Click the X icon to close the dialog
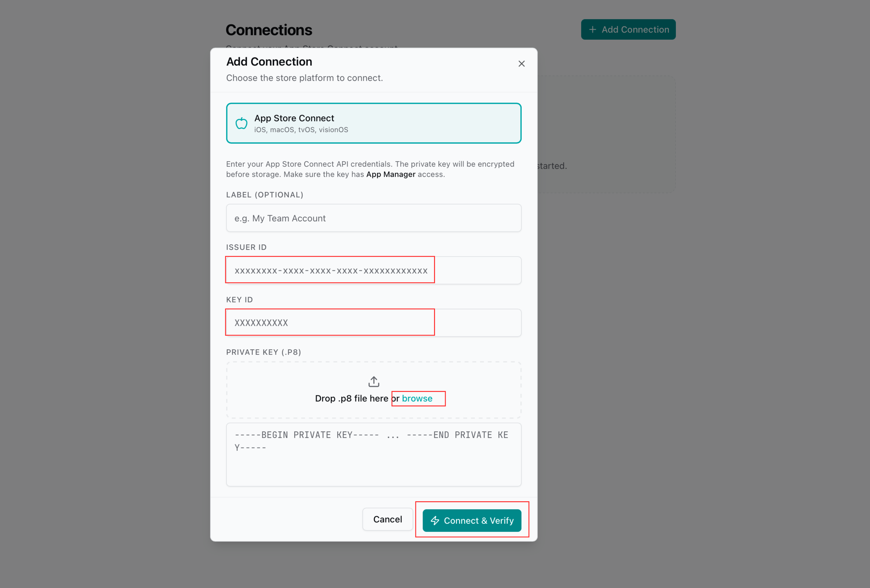The image size is (870, 588). click(522, 64)
